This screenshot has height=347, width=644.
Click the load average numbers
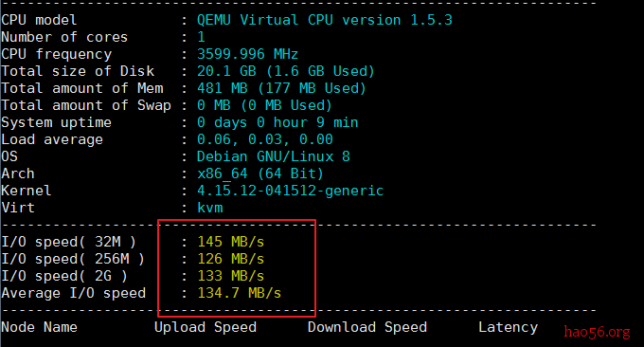[264, 139]
